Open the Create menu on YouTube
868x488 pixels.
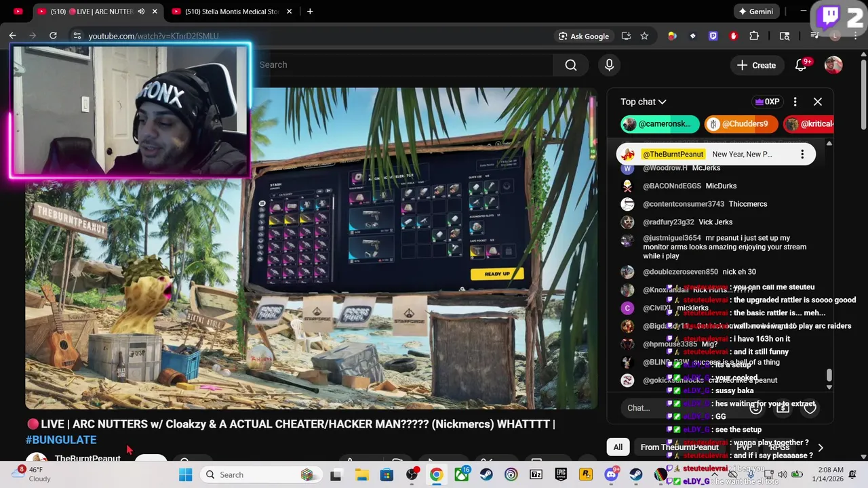(x=756, y=65)
